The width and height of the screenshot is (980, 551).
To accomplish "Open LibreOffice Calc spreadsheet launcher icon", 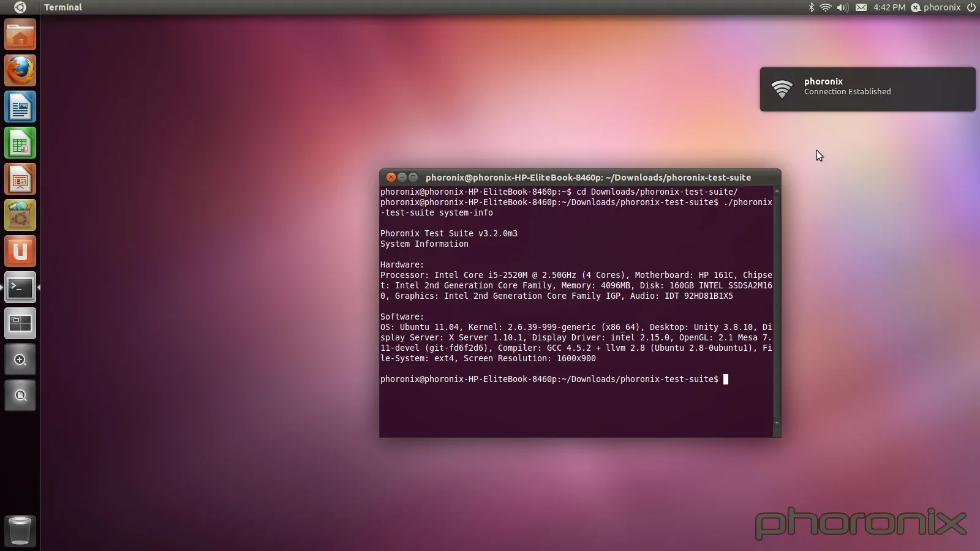I will [x=20, y=143].
